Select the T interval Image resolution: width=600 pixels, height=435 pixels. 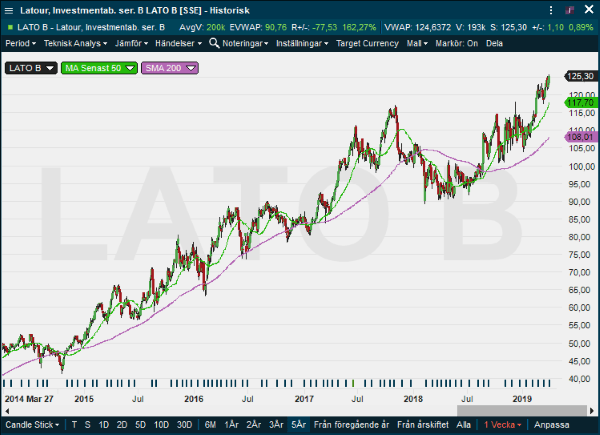(x=74, y=425)
